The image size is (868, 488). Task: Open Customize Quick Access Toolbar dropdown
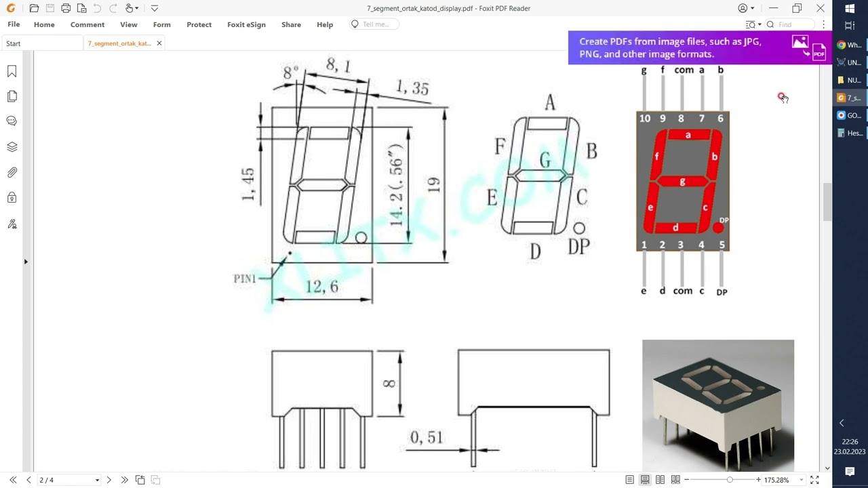tap(155, 8)
